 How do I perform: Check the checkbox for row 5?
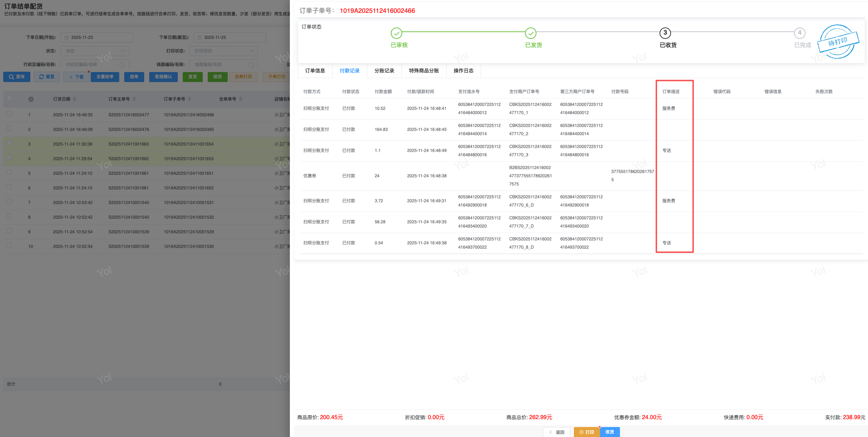coord(9,172)
